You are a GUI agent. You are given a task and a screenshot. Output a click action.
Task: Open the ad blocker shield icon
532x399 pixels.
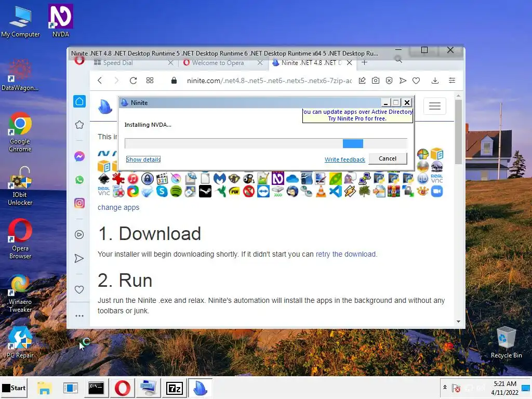coord(389,81)
